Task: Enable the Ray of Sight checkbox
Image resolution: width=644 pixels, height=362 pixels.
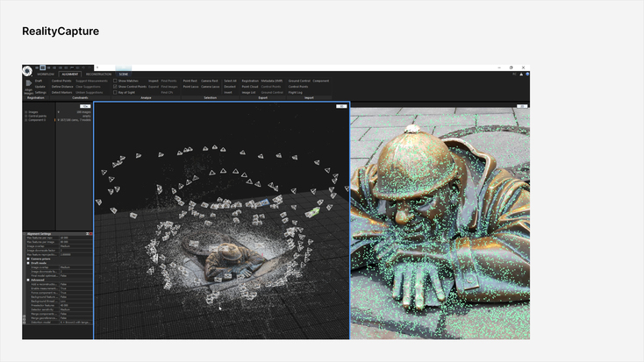Action: 115,92
